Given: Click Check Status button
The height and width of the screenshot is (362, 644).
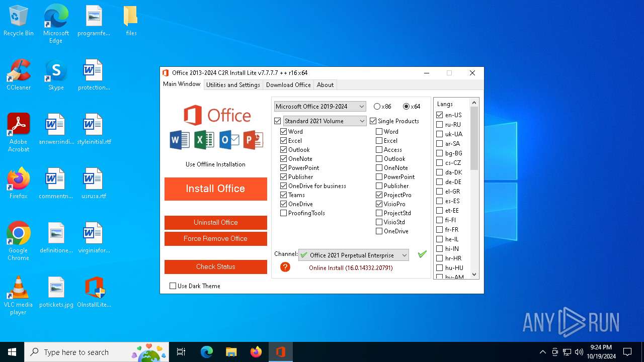Looking at the screenshot, I should (x=216, y=266).
